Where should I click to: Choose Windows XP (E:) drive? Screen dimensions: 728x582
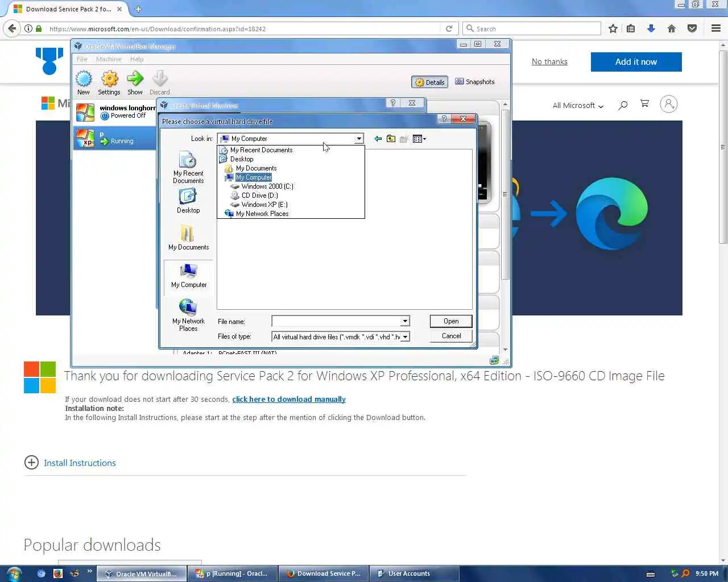click(x=264, y=205)
